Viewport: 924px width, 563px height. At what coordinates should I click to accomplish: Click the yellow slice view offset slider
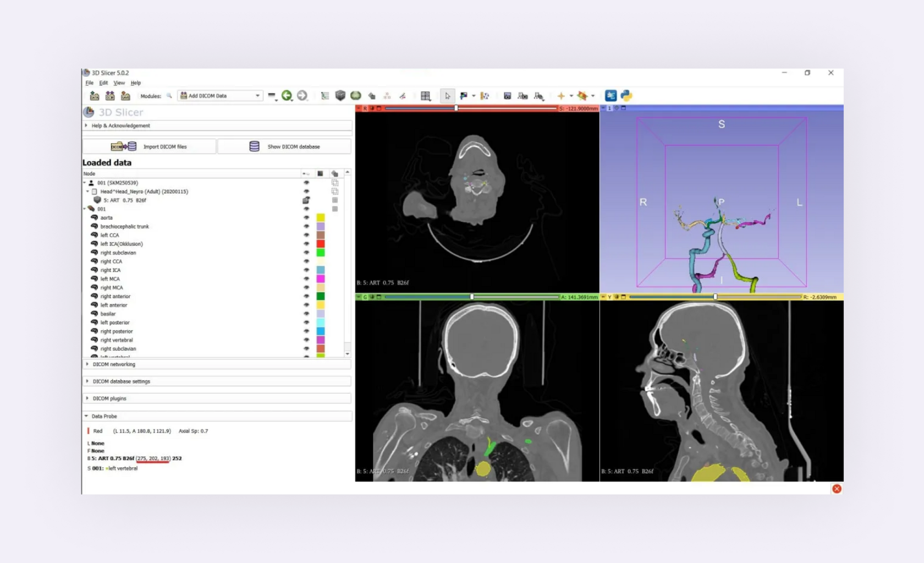(x=715, y=297)
